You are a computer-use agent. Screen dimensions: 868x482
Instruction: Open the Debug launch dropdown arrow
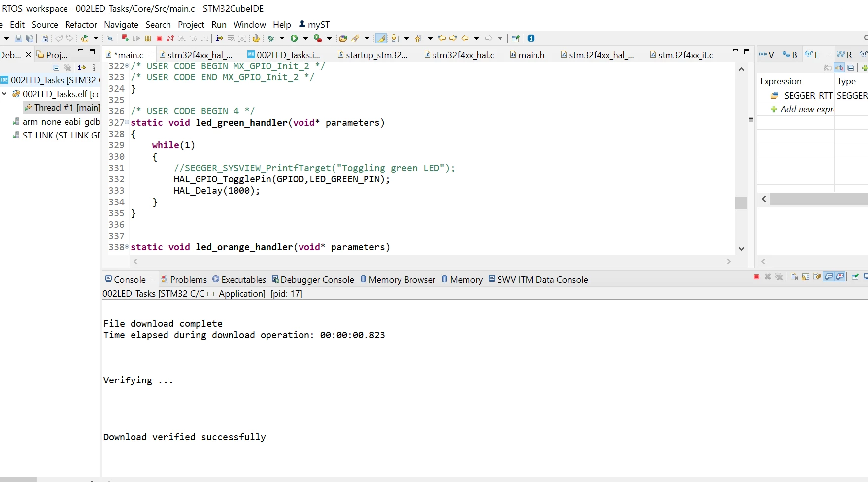click(282, 38)
